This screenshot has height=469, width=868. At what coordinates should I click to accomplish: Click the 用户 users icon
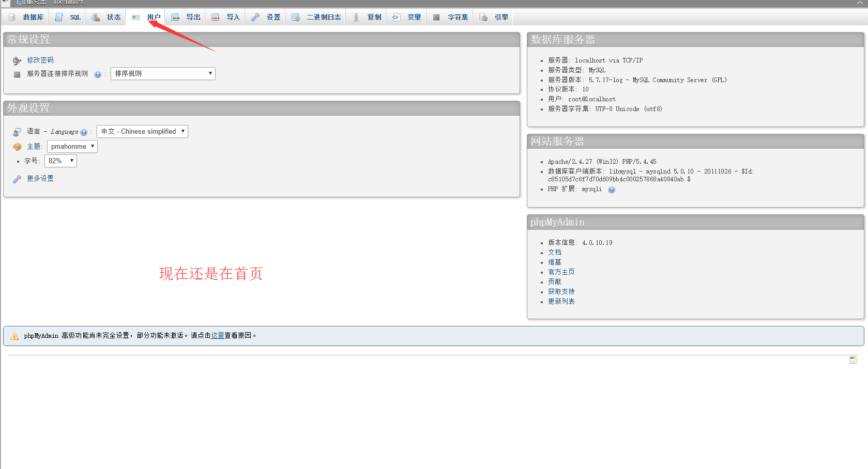[136, 17]
